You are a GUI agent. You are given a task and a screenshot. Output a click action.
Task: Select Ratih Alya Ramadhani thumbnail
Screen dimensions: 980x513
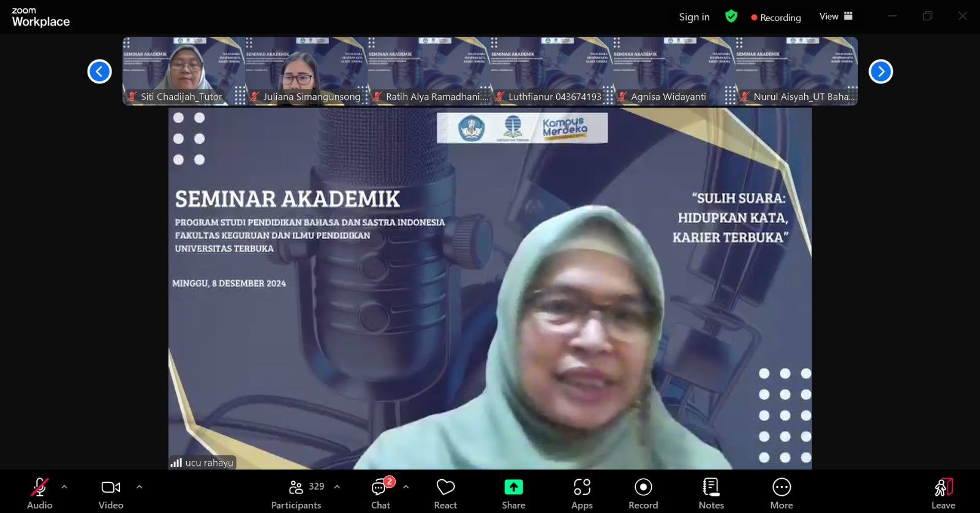(429, 71)
